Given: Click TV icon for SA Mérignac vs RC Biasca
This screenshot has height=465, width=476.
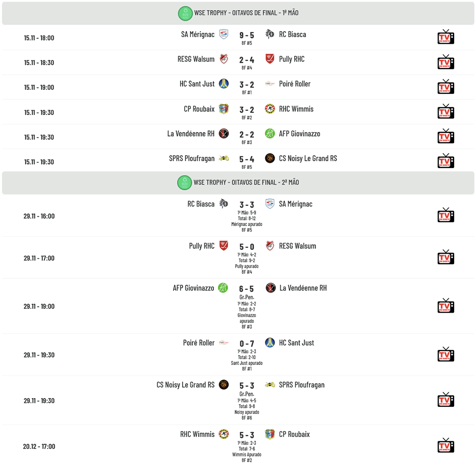Looking at the screenshot, I should coord(446,37).
